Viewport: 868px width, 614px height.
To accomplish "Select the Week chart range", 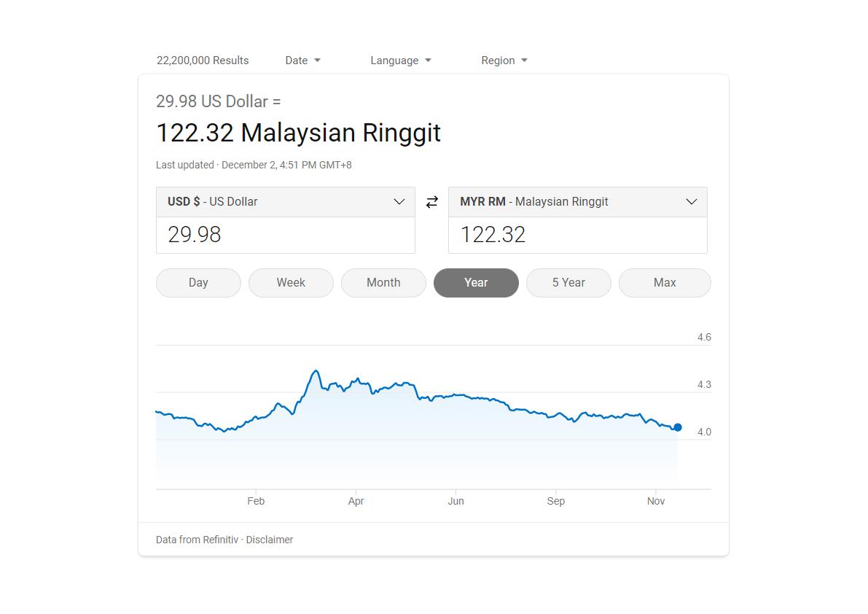I will 291,283.
